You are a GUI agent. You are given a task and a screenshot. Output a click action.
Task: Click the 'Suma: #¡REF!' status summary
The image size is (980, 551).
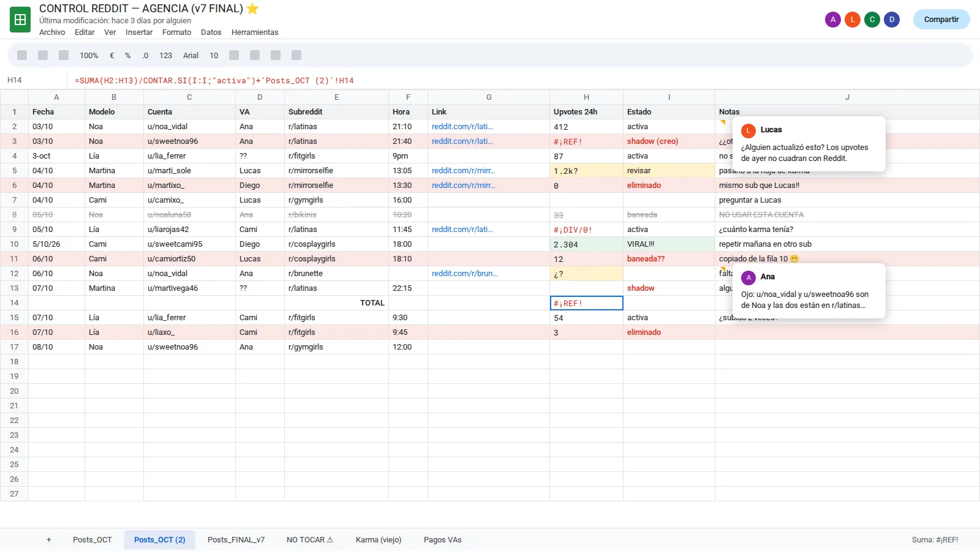coord(935,540)
